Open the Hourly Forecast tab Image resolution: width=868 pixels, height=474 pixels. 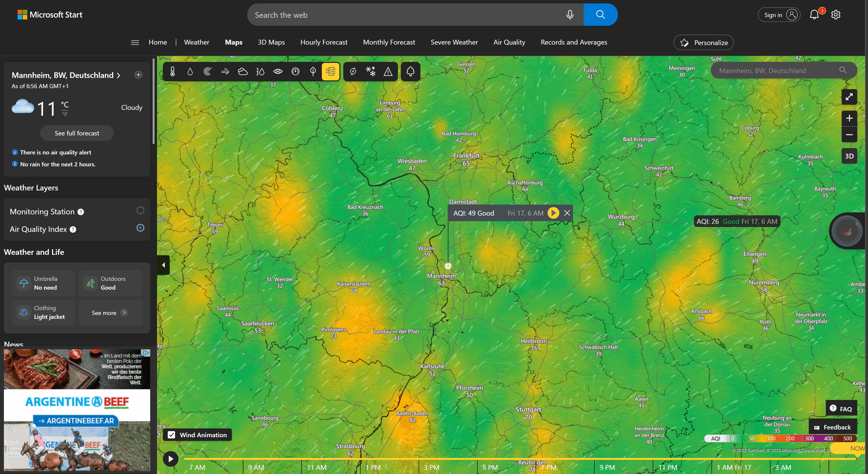324,42
